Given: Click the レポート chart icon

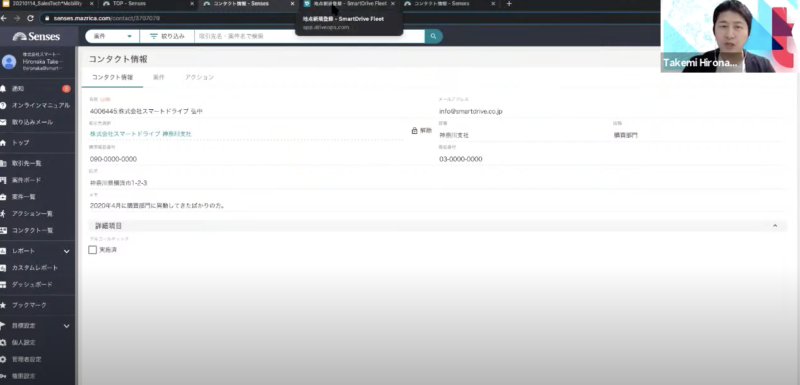Looking at the screenshot, I should click(3, 251).
